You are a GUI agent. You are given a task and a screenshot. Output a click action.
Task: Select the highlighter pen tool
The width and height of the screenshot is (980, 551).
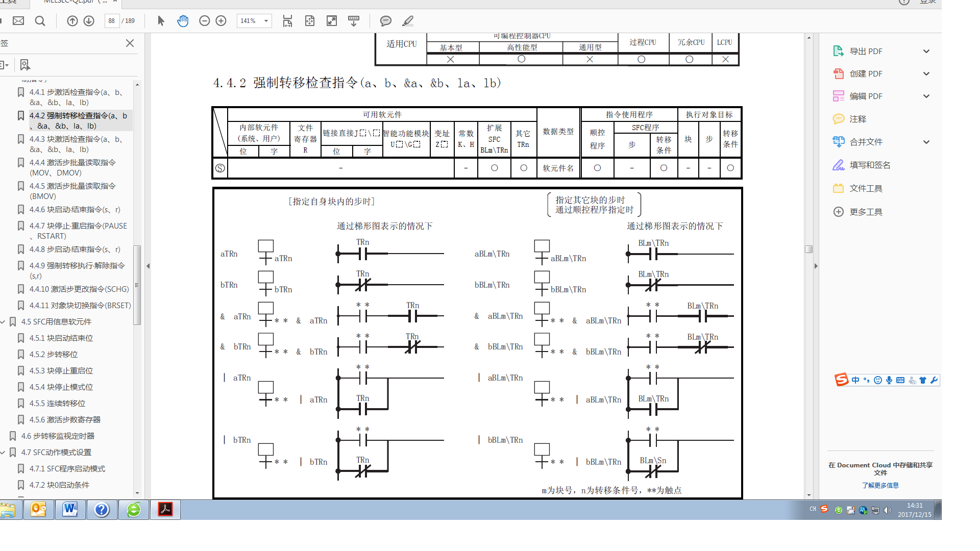click(x=407, y=21)
